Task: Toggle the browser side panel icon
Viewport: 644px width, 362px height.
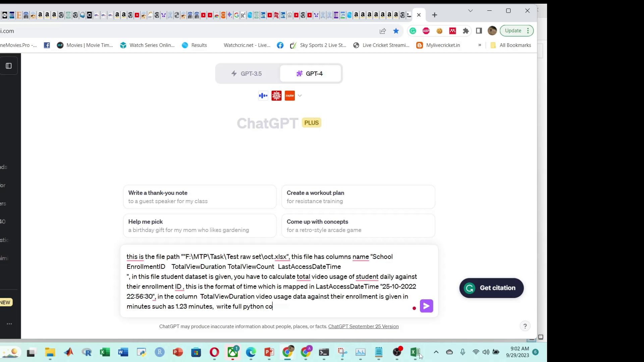Action: click(479, 31)
